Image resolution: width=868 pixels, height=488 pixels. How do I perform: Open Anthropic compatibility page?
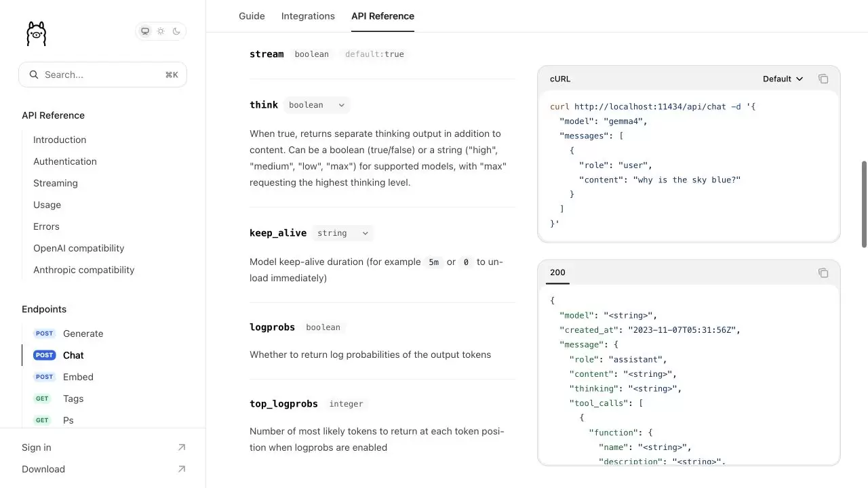point(84,270)
